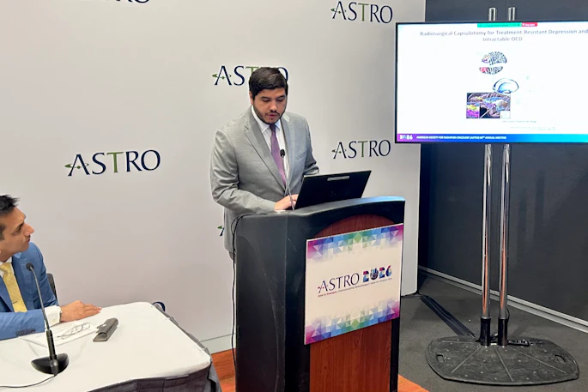
Task: Click the slide title 'Radiosurgical Capsulotomy for Treatment-Resistant Depression'
Action: (500, 33)
